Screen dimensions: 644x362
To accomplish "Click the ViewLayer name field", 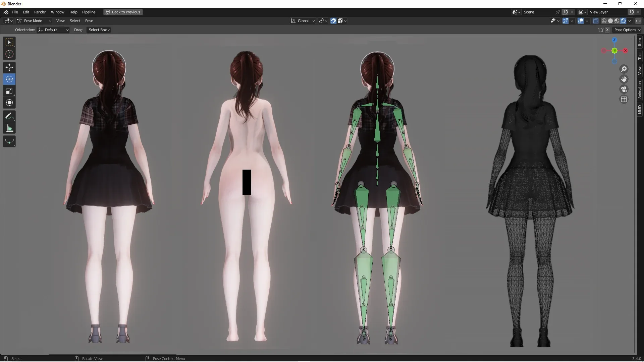I will pyautogui.click(x=608, y=12).
